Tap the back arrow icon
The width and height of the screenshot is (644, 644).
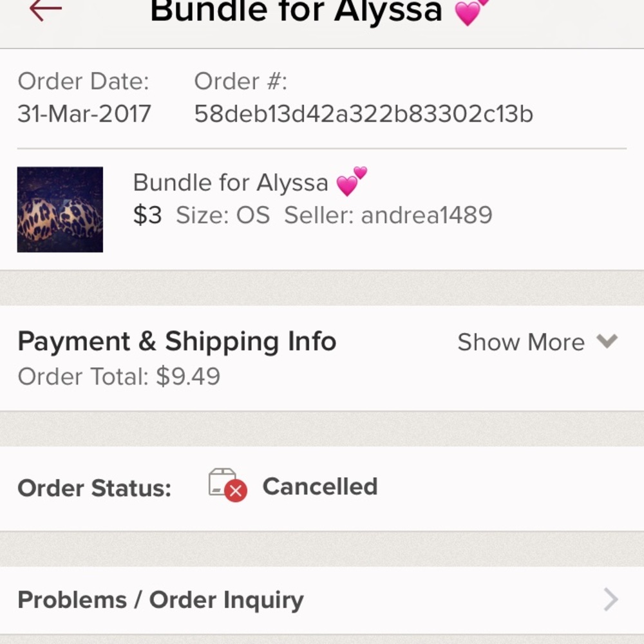click(x=45, y=9)
